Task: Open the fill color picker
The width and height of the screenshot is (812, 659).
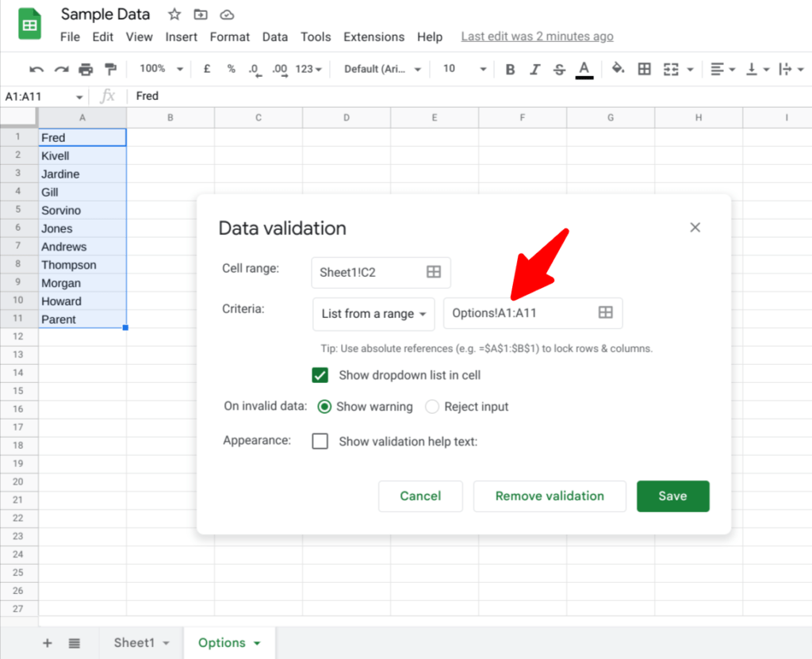Action: (x=619, y=69)
